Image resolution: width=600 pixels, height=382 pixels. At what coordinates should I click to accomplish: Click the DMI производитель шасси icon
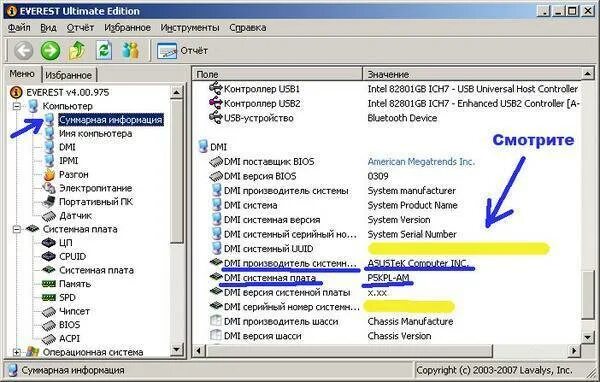coord(216,322)
